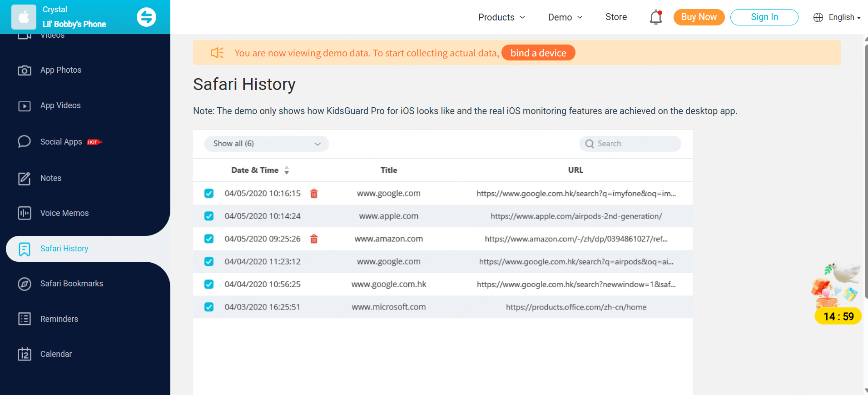Click the gift promotion countdown icon

pyautogui.click(x=836, y=286)
